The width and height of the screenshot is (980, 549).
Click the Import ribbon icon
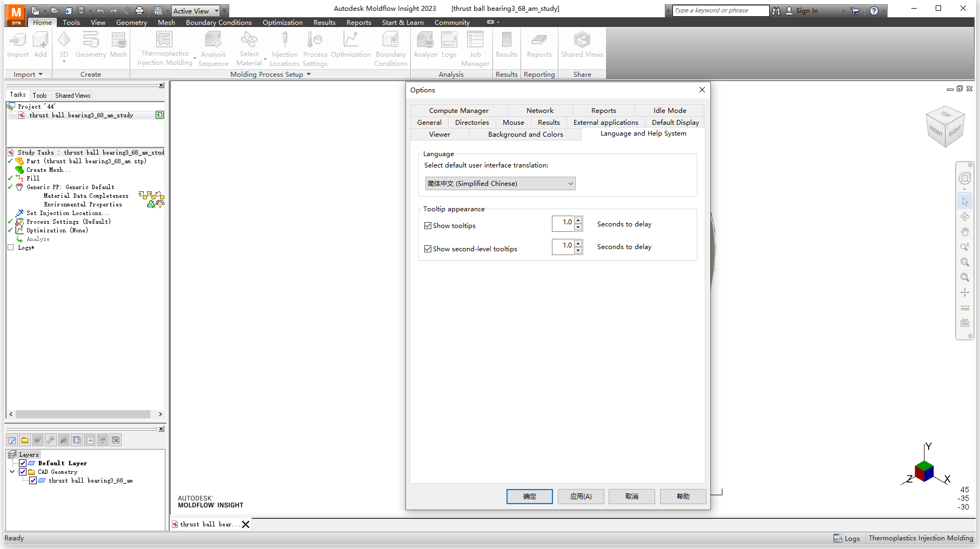coord(18,44)
